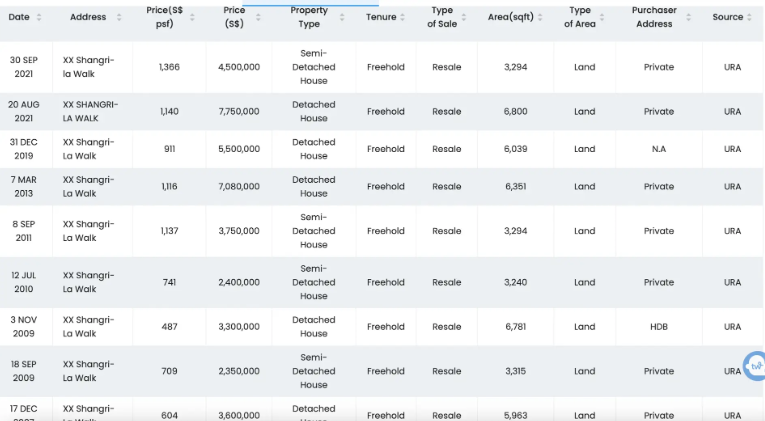
Task: Open the floating blue chat widget
Action: click(754, 366)
